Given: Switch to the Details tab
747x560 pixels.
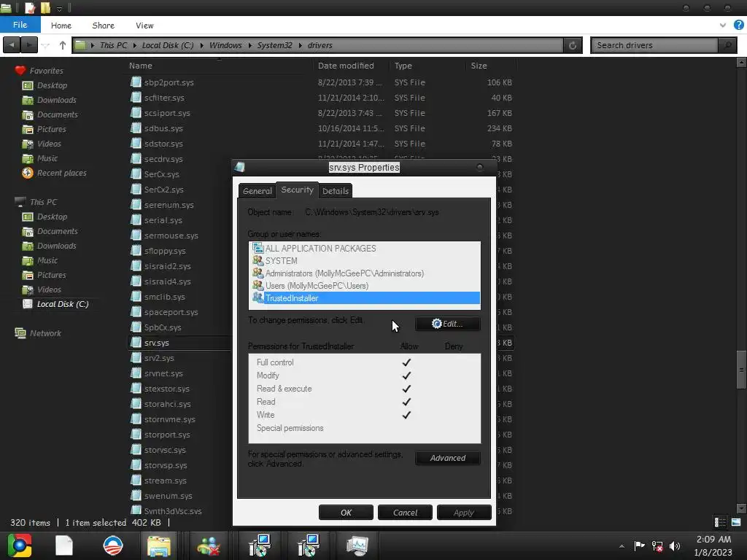Looking at the screenshot, I should [x=336, y=191].
